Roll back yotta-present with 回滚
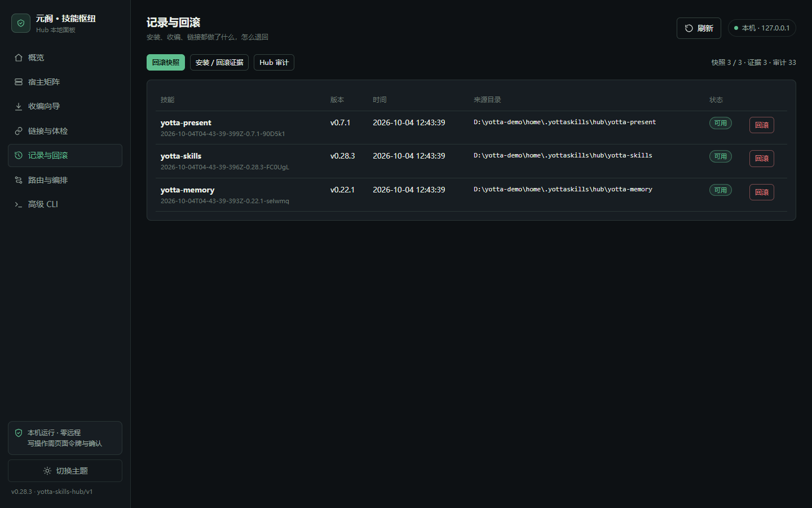Image resolution: width=812 pixels, height=508 pixels. [x=762, y=125]
